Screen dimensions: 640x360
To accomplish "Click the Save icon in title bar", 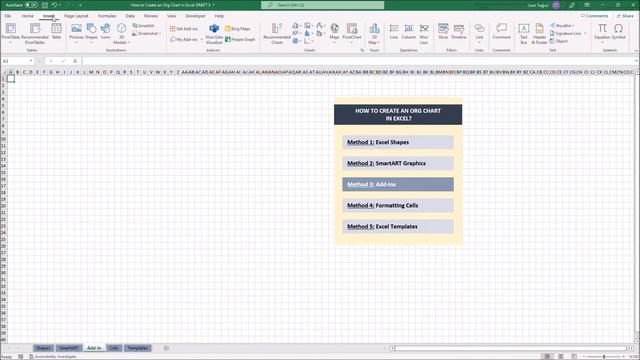I will click(x=44, y=5).
